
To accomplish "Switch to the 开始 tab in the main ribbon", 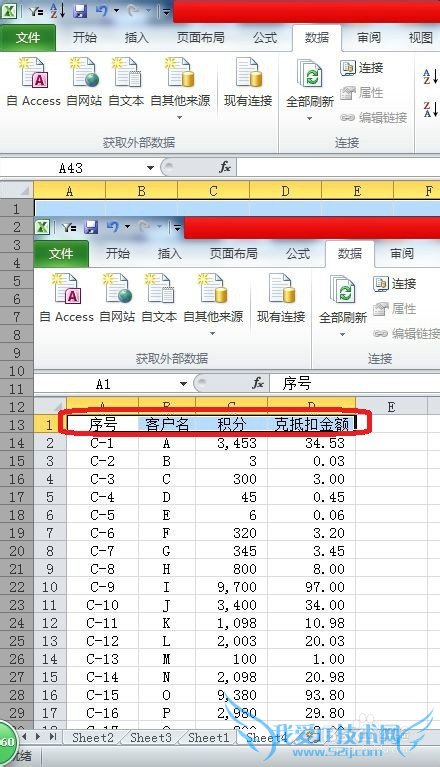I will pyautogui.click(x=85, y=38).
